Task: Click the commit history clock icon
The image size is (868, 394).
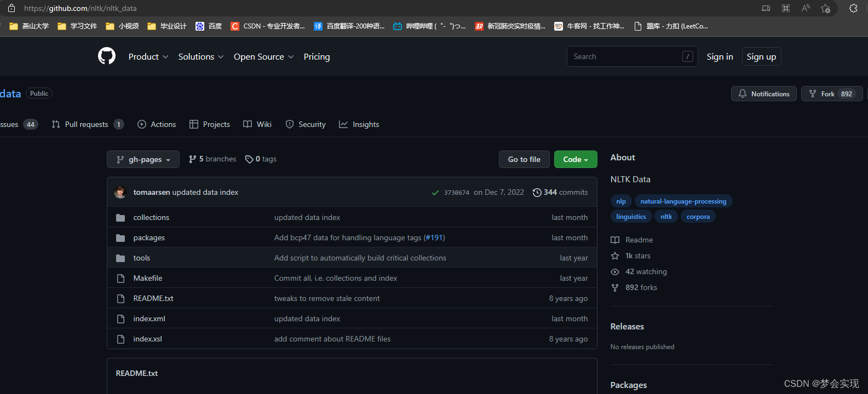Action: (537, 193)
